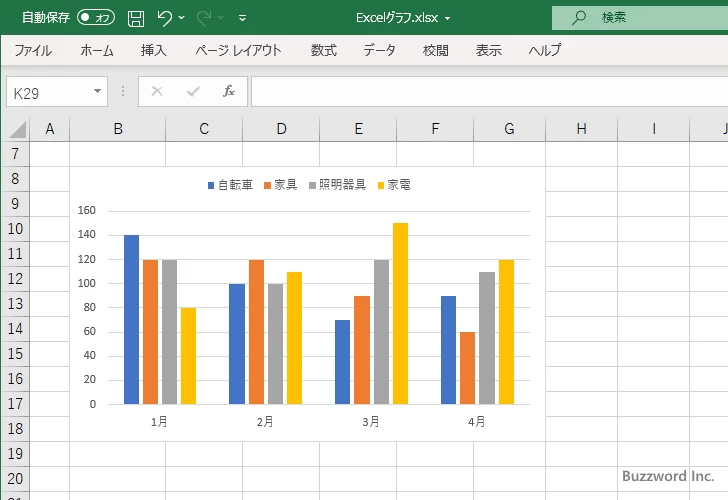728x500 pixels.
Task: Select column E header
Action: (x=358, y=129)
